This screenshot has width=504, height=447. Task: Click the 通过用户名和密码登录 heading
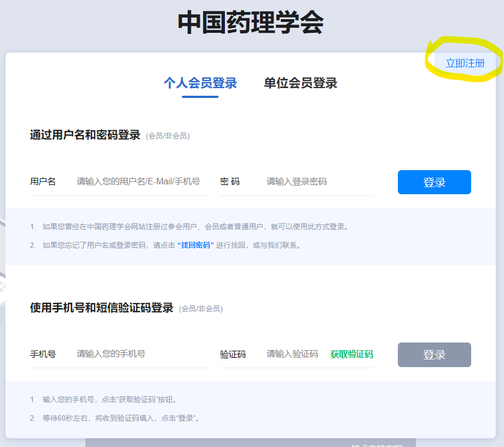[x=85, y=135]
